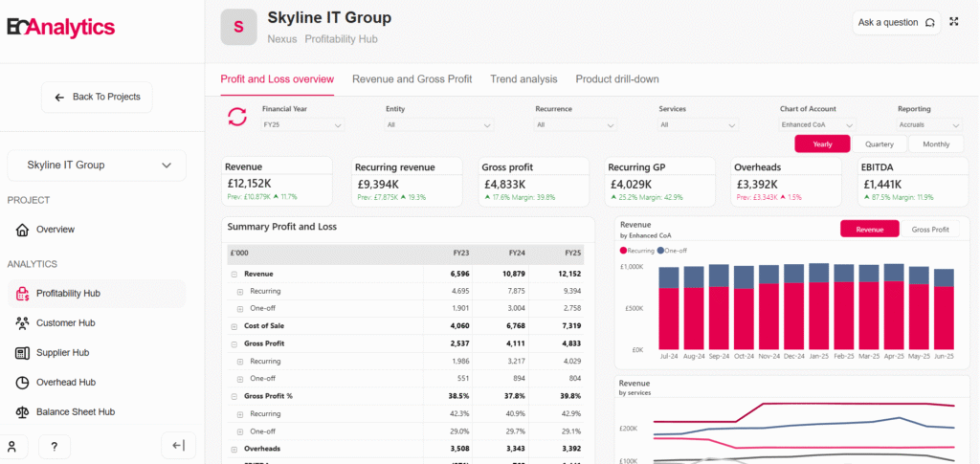The image size is (980, 464).
Task: Click the Back To Projects button
Action: [97, 97]
